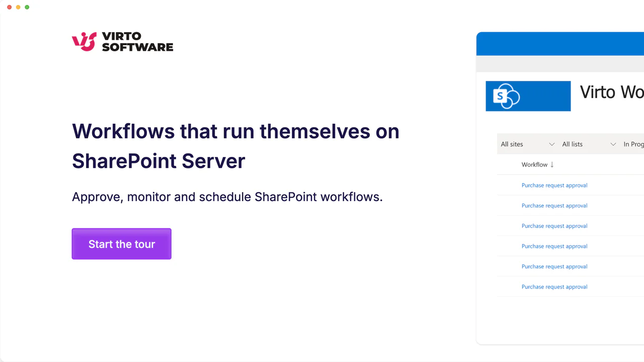Image resolution: width=644 pixels, height=362 pixels.
Task: Click the Start the tour button
Action: point(121,244)
